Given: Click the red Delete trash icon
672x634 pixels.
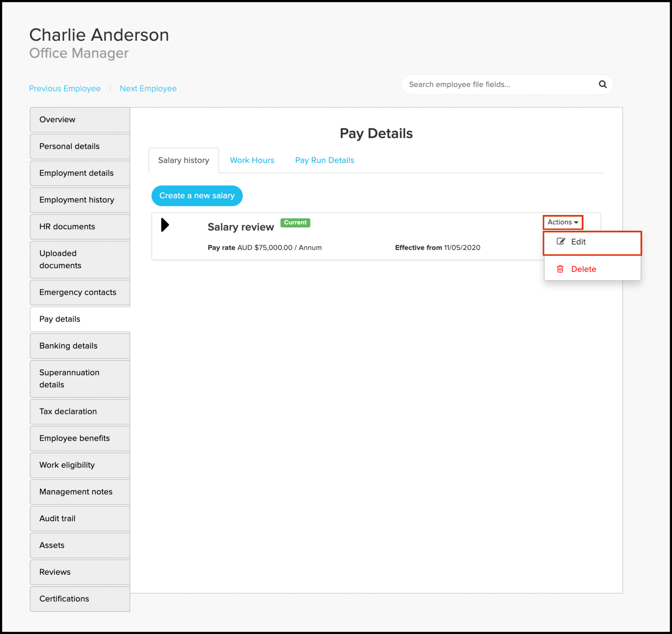Looking at the screenshot, I should pyautogui.click(x=560, y=269).
